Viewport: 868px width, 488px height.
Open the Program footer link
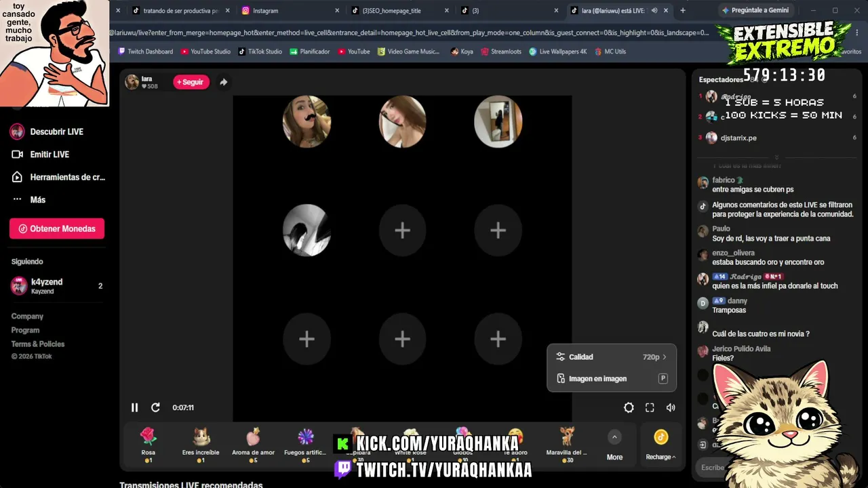(25, 330)
